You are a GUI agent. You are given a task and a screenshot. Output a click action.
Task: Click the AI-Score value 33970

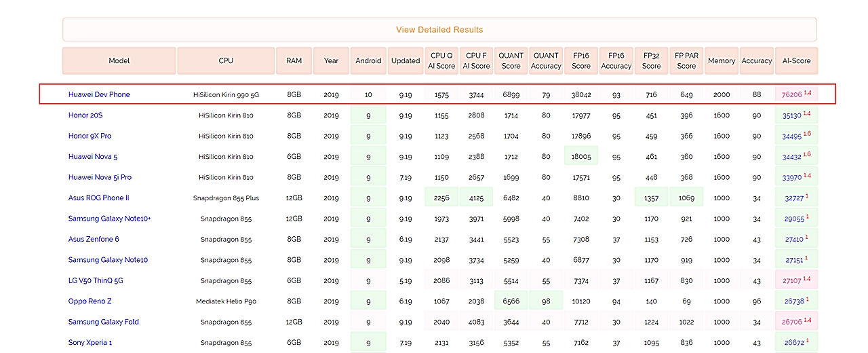(x=792, y=178)
